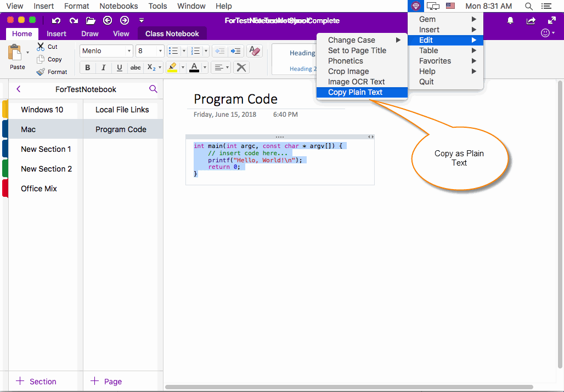The image size is (564, 392).
Task: Open the Notebooks menu in the menu bar
Action: tap(119, 6)
